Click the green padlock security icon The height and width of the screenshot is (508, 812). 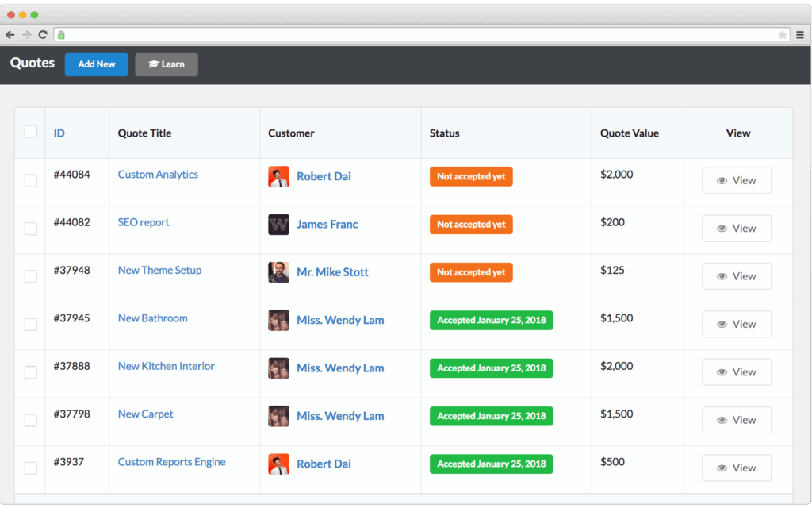pos(61,35)
